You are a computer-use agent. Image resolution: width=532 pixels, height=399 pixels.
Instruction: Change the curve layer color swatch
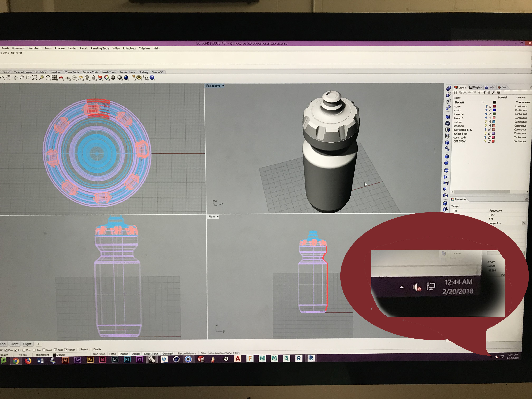pos(495,106)
